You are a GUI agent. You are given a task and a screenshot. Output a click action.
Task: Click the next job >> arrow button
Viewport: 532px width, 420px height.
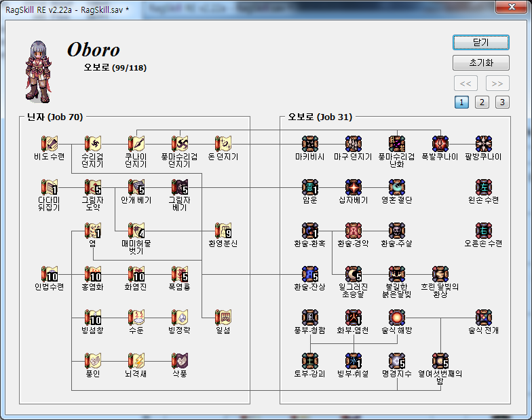pos(497,83)
